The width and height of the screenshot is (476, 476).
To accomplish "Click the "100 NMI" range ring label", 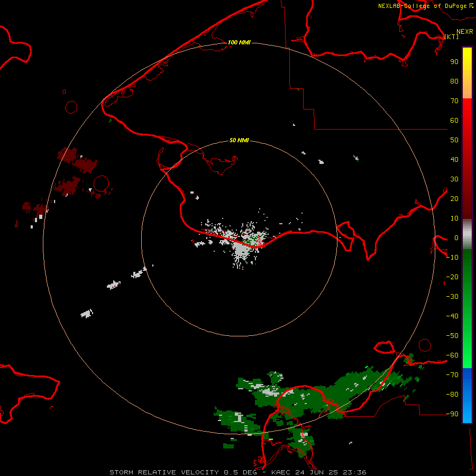I will coord(239,42).
